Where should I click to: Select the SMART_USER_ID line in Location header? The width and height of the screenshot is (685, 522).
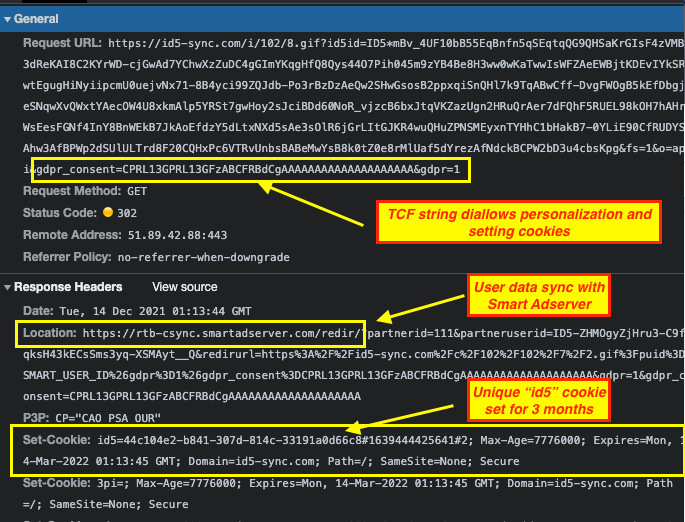(x=353, y=375)
